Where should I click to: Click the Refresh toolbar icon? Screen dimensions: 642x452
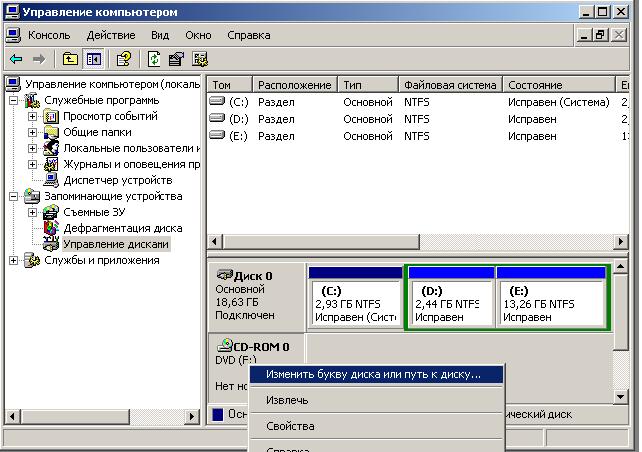point(154,59)
